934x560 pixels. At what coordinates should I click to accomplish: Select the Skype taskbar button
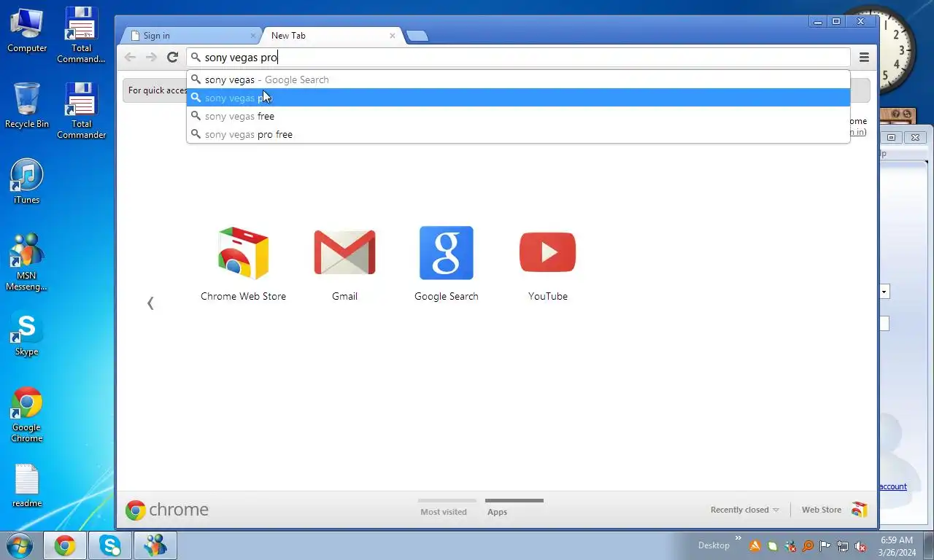[x=110, y=545]
